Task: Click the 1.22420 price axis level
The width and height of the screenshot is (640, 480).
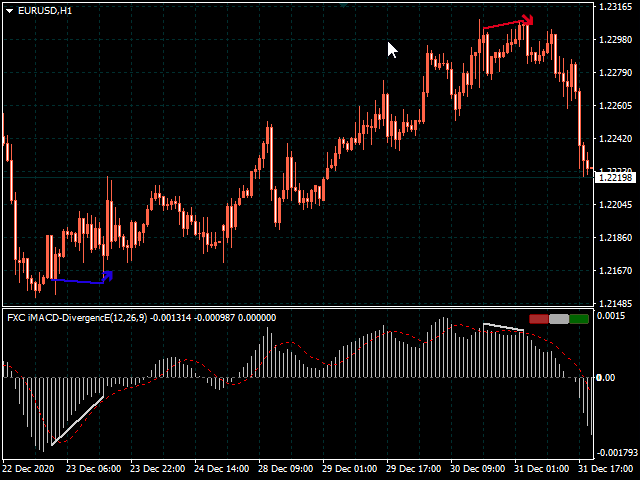Action: point(615,139)
